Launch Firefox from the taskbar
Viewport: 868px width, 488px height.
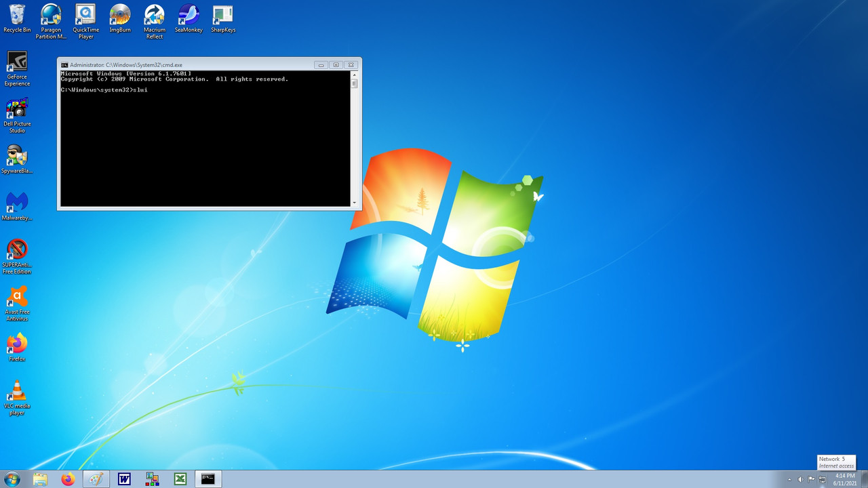[68, 479]
